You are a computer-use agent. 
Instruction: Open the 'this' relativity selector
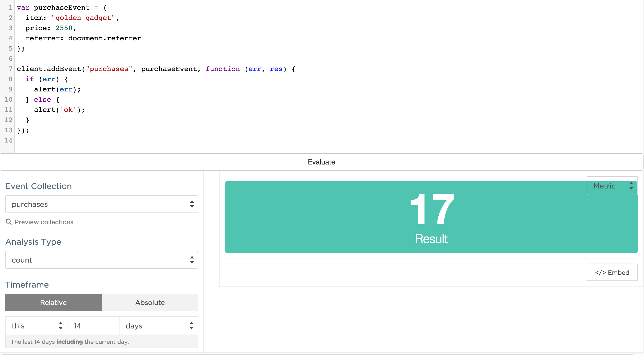point(36,326)
